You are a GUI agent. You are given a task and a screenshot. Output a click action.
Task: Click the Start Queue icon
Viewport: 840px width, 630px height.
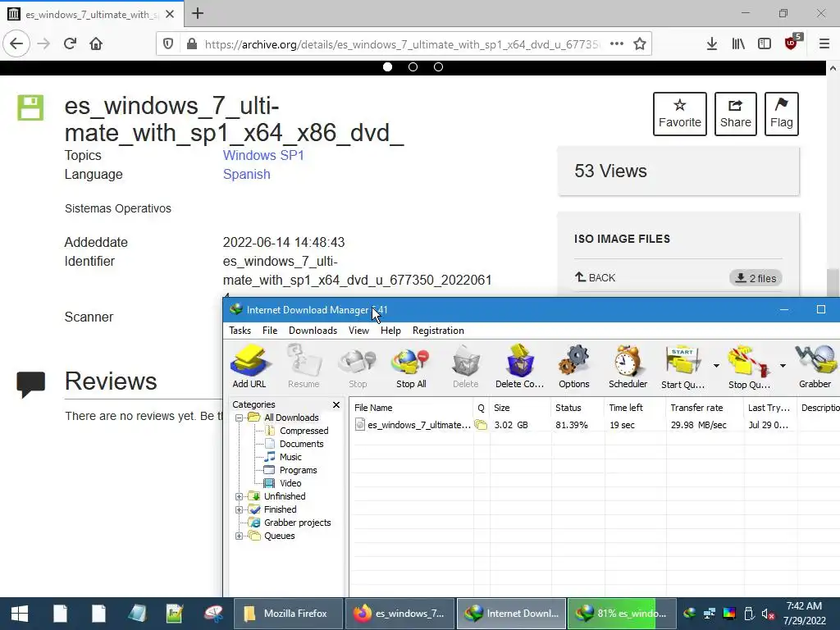pyautogui.click(x=683, y=367)
